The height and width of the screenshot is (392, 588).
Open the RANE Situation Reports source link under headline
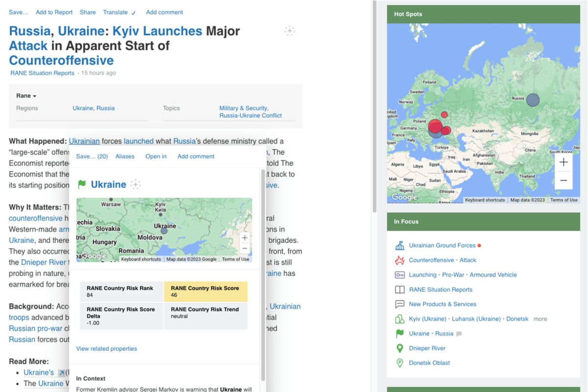[42, 73]
